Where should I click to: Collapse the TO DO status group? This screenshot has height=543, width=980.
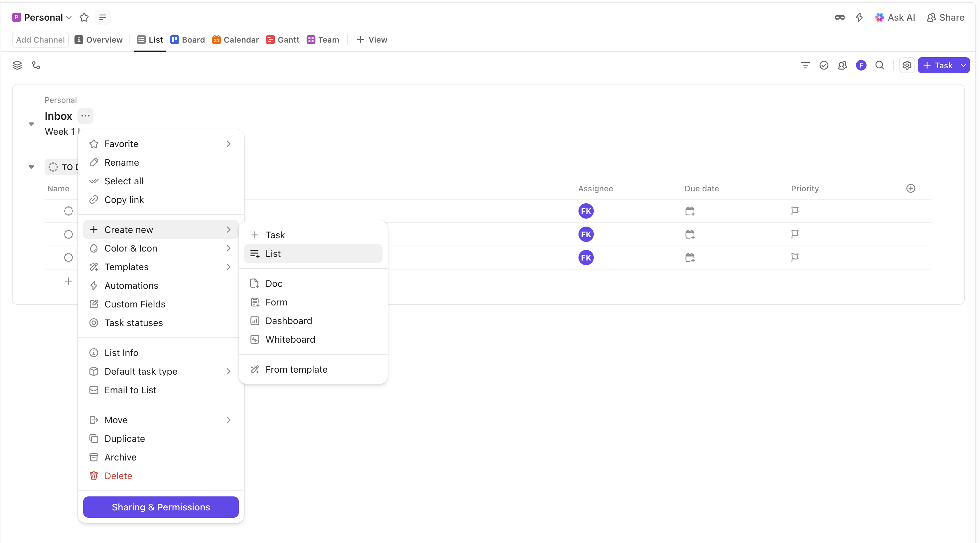pyautogui.click(x=31, y=167)
